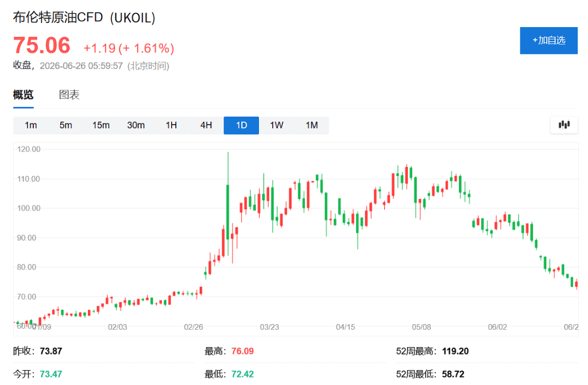The height and width of the screenshot is (385, 588).
Task: Select the 1m timeframe
Action: (31, 125)
